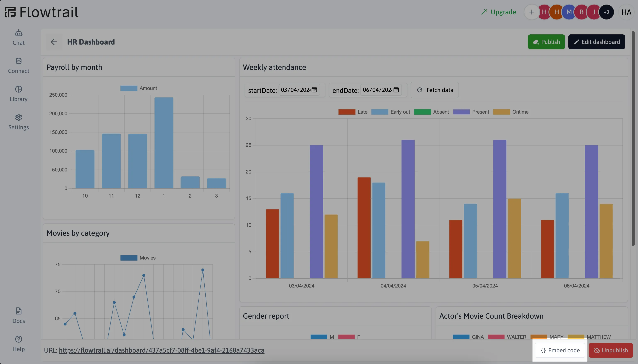Toggle the Ontime legend series
This screenshot has height=364, width=638.
point(511,112)
